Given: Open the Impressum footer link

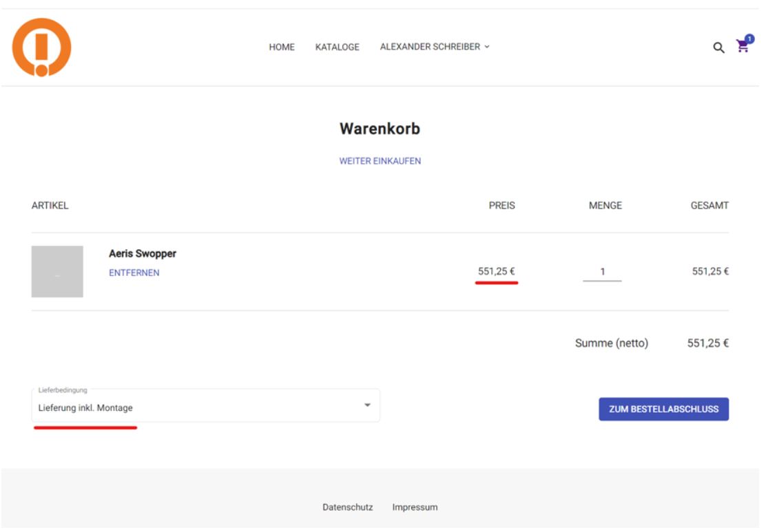Looking at the screenshot, I should [x=415, y=507].
